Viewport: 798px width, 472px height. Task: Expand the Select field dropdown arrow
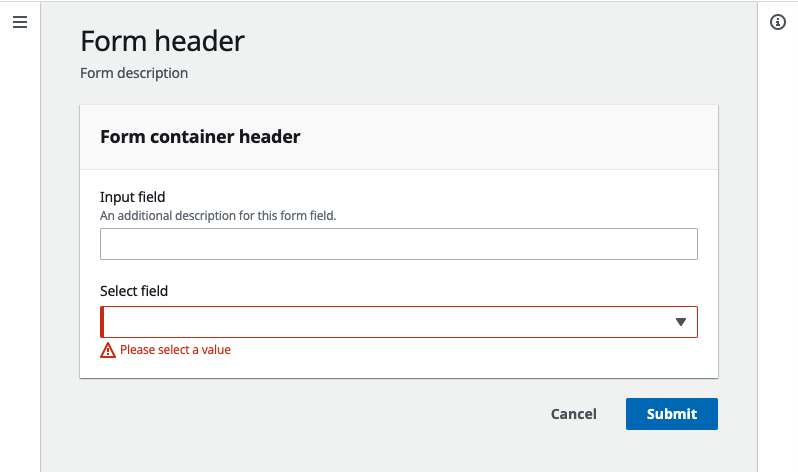click(x=681, y=322)
